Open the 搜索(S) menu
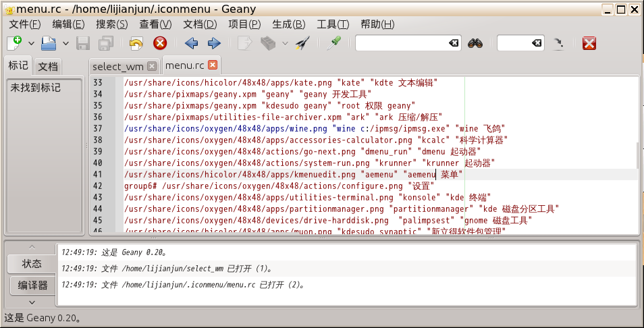Viewport: 644px width, 328px height. 112,24
